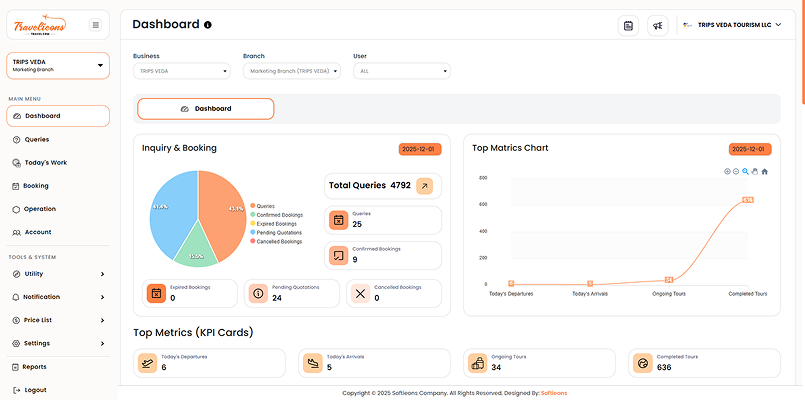Expand the Utility menu in sidebar
The width and height of the screenshot is (805, 400).
pyautogui.click(x=57, y=273)
